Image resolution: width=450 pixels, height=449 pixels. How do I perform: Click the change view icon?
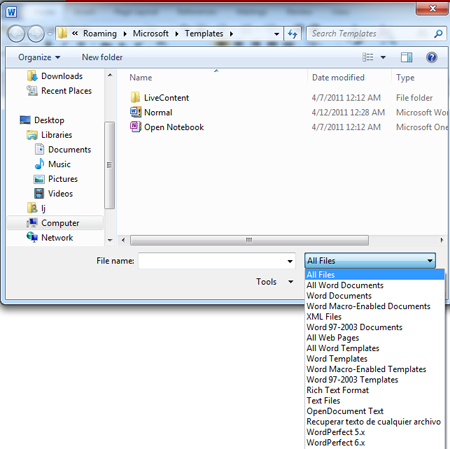coord(368,57)
